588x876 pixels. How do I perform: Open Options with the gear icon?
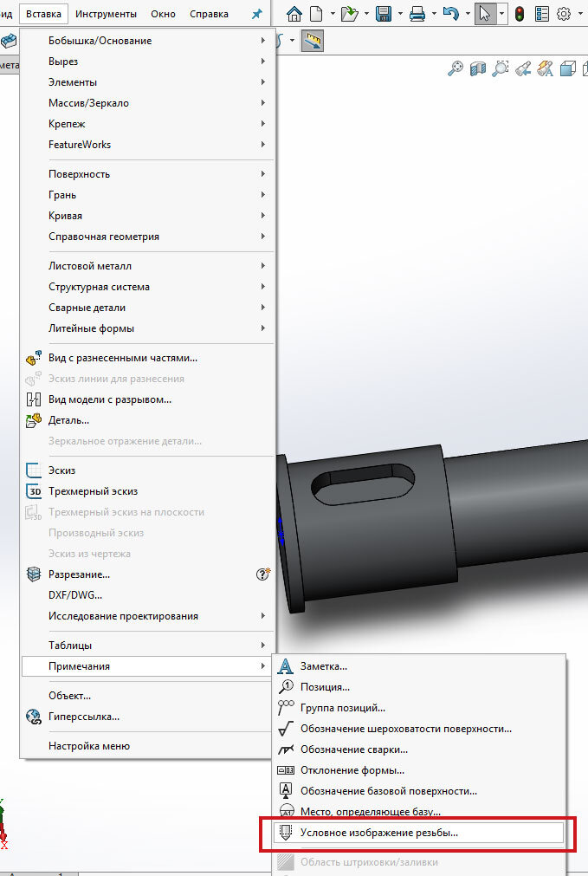[x=564, y=13]
